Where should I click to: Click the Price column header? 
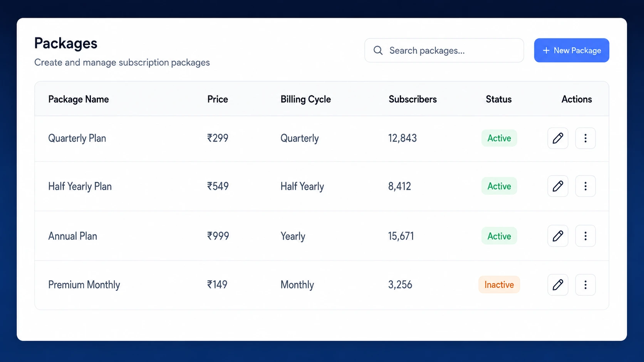pos(218,99)
